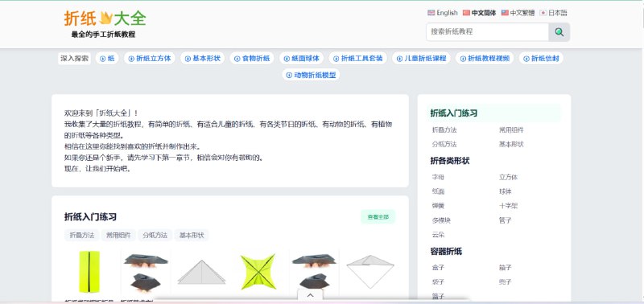Viewport: 644px width, 304px height.
Task: Open sidebar link 折叠方法
Action: (444, 130)
